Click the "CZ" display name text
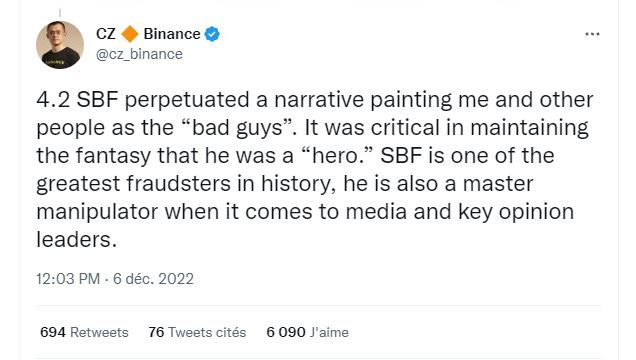 coord(106,34)
